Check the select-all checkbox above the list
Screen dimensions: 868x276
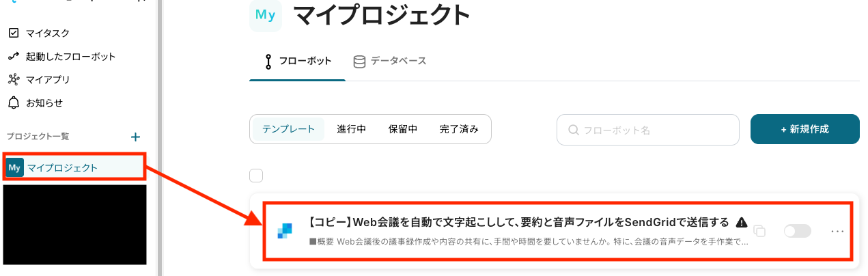click(256, 176)
